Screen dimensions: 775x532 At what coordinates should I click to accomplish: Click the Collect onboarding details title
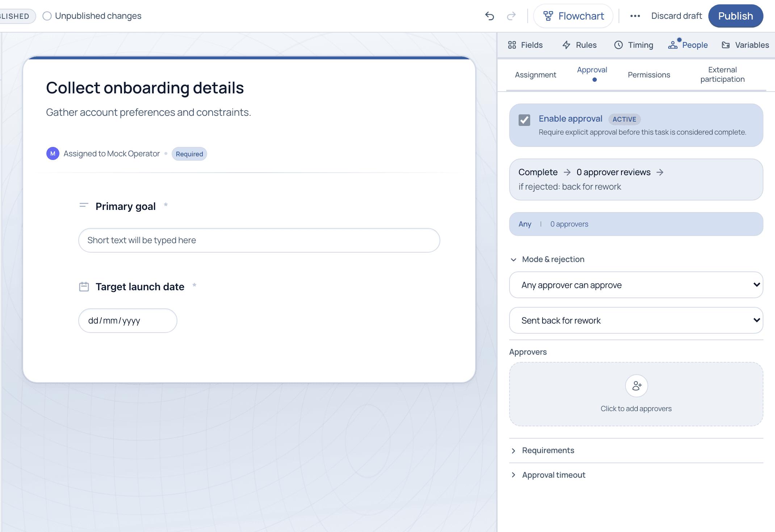[145, 88]
